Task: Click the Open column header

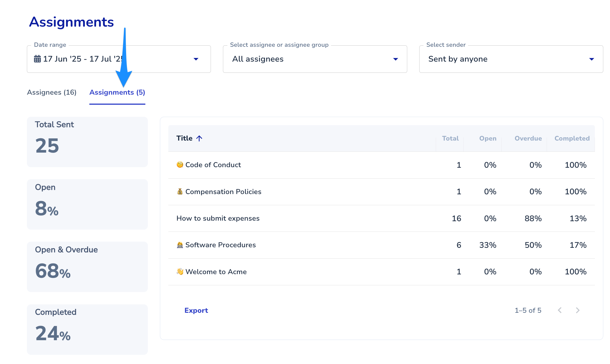Action: click(488, 138)
